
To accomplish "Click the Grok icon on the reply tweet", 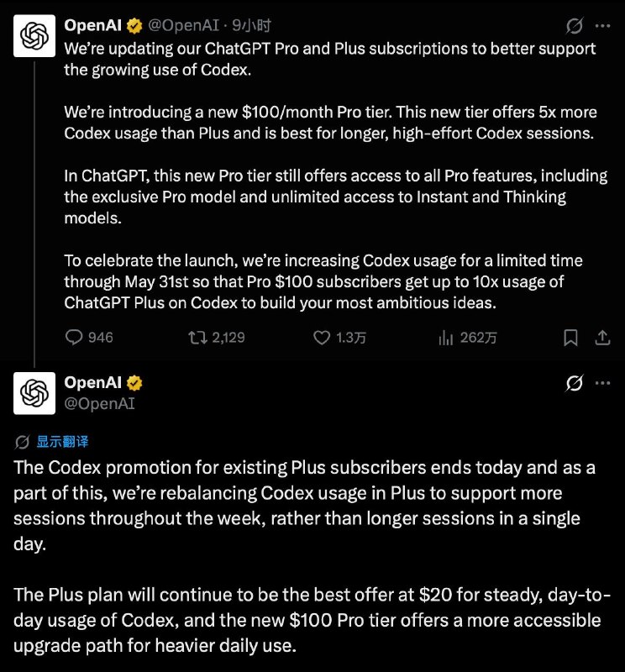I will pos(573,383).
